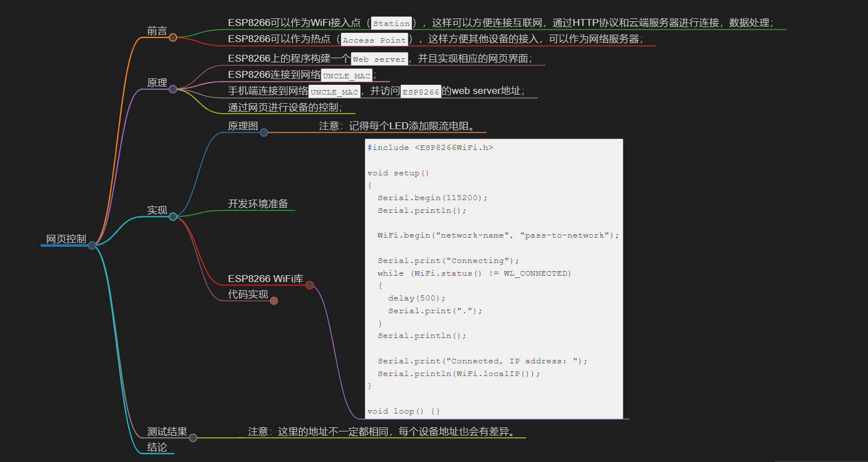Select the 网页控制 root label
This screenshot has height=462, width=868.
click(x=66, y=239)
